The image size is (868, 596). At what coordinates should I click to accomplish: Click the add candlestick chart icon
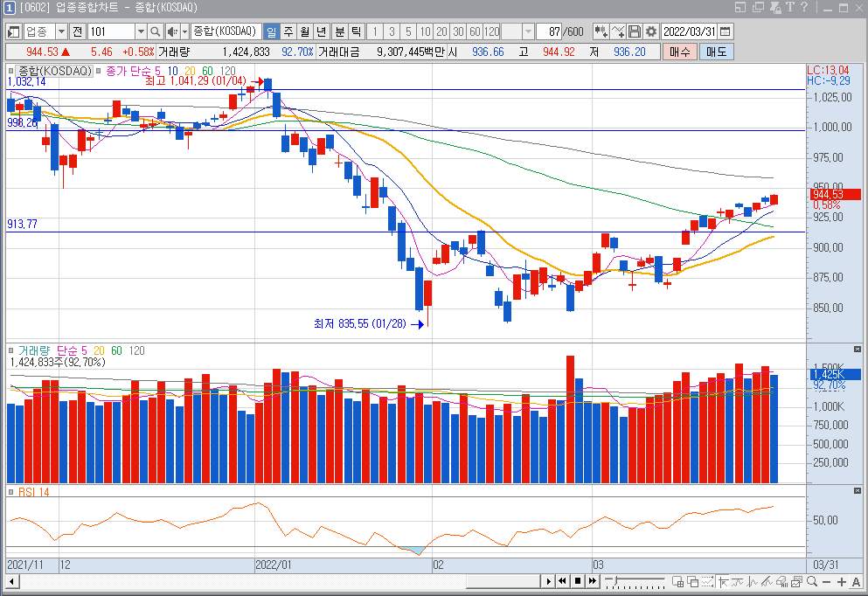pyautogui.click(x=601, y=31)
